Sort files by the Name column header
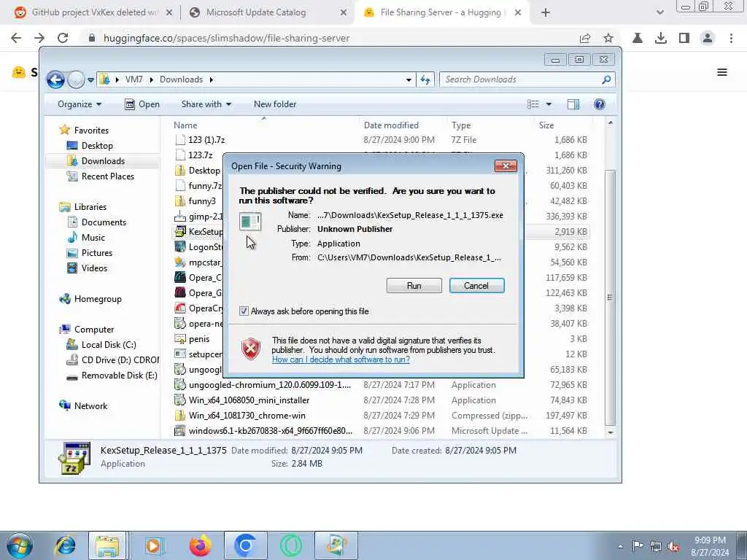747x560 pixels. [x=185, y=125]
